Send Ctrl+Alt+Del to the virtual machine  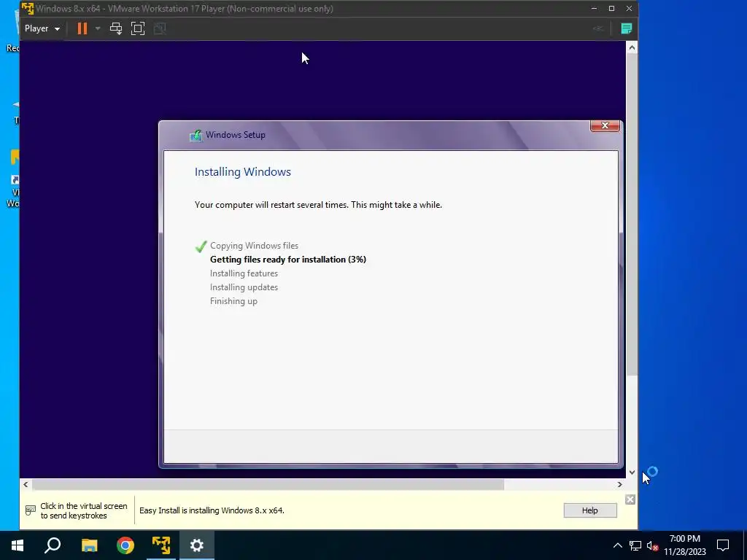tap(116, 28)
